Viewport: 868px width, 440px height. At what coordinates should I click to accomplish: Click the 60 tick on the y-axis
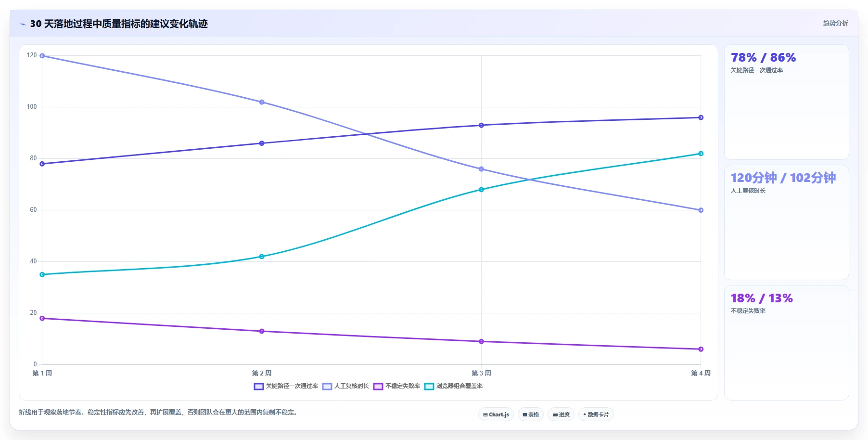pos(33,210)
